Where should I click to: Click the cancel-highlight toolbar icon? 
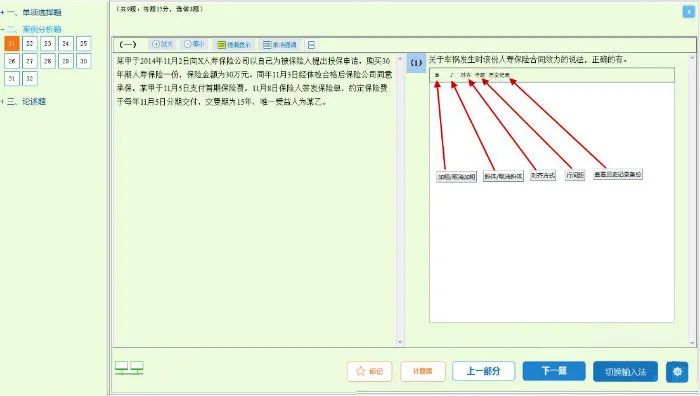pyautogui.click(x=279, y=45)
